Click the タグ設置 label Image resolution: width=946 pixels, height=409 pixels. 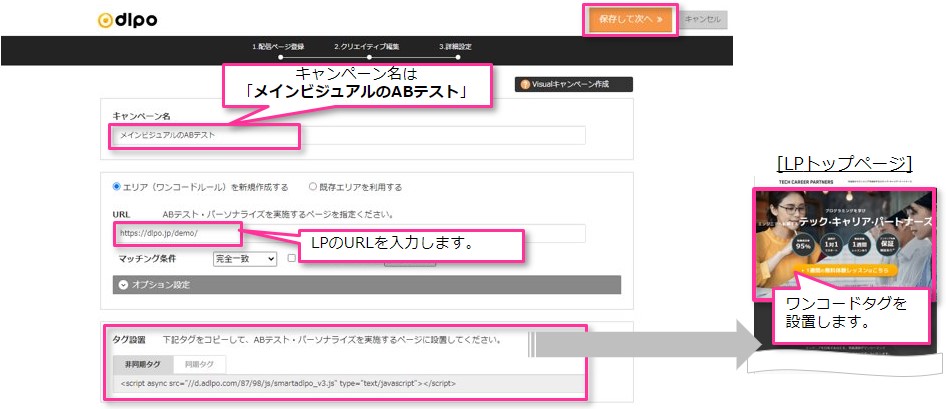[129, 340]
